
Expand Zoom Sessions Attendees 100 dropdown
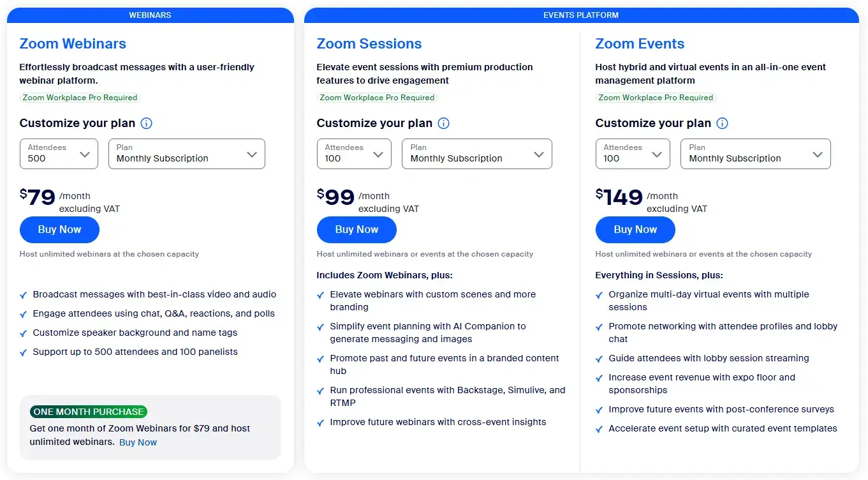click(354, 154)
